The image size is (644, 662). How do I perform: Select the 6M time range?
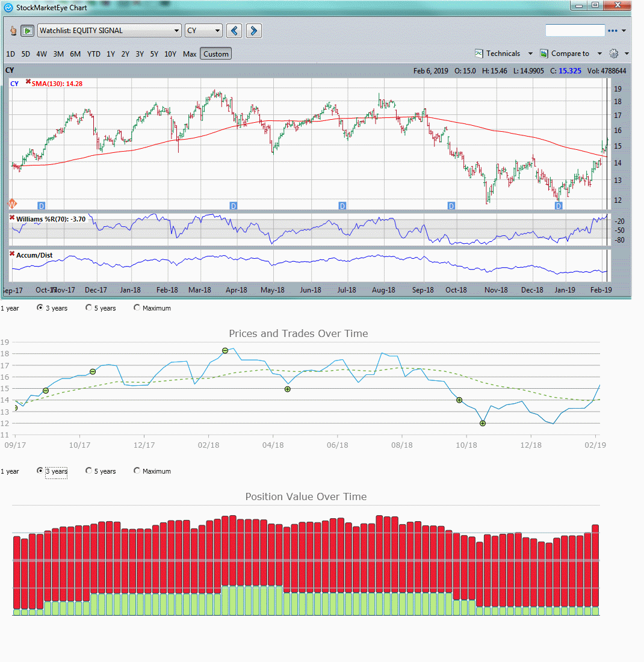click(75, 54)
